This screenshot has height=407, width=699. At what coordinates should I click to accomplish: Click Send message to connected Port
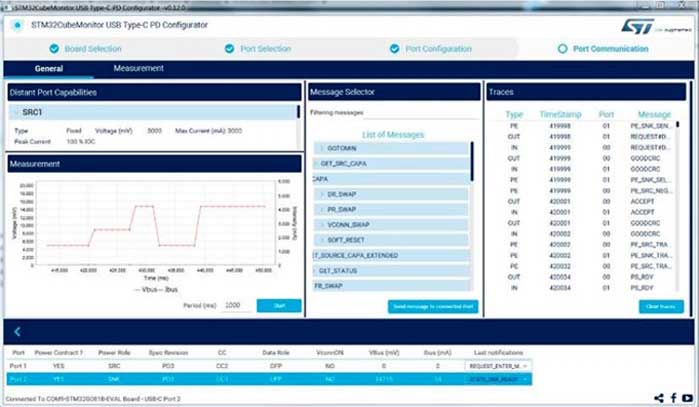point(432,306)
